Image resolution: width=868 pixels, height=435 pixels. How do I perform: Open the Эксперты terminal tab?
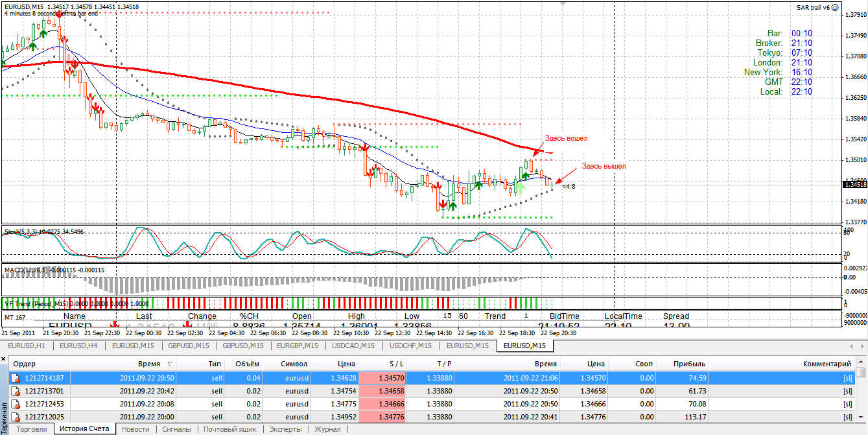coord(285,429)
